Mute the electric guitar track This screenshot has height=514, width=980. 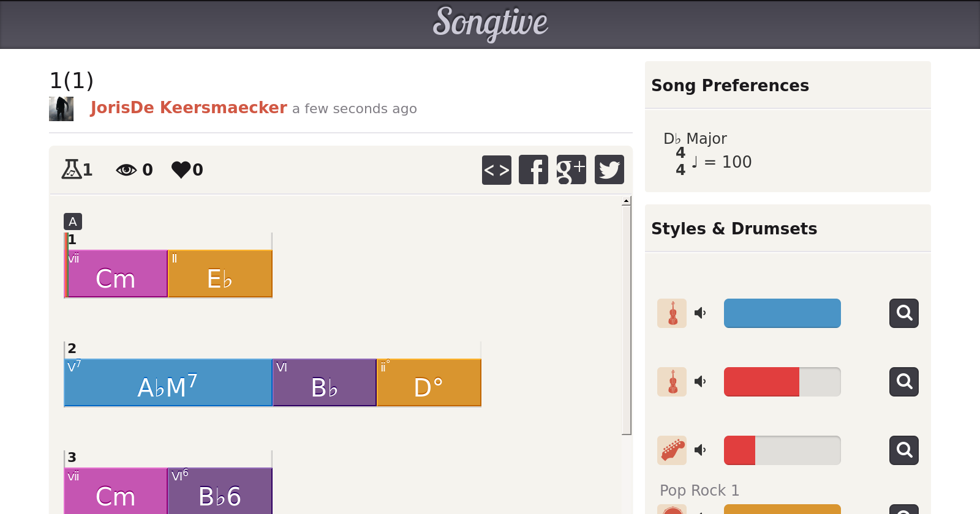[x=700, y=450]
